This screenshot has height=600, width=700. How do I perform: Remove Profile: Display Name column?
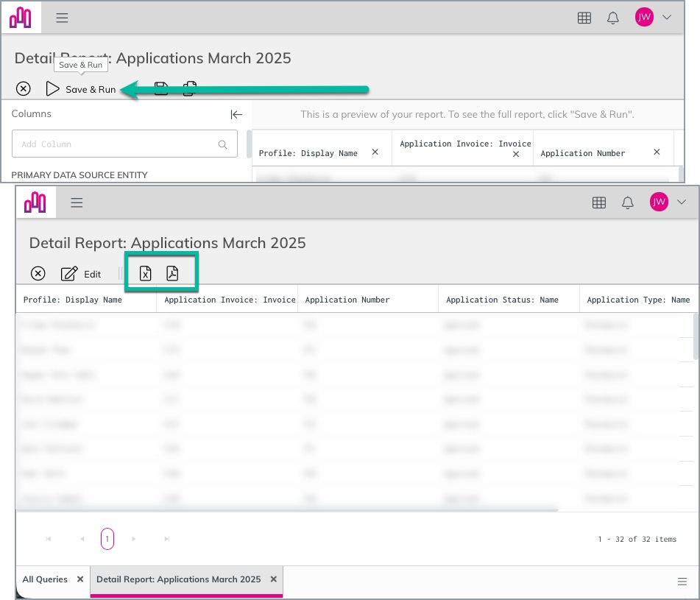pyautogui.click(x=375, y=152)
